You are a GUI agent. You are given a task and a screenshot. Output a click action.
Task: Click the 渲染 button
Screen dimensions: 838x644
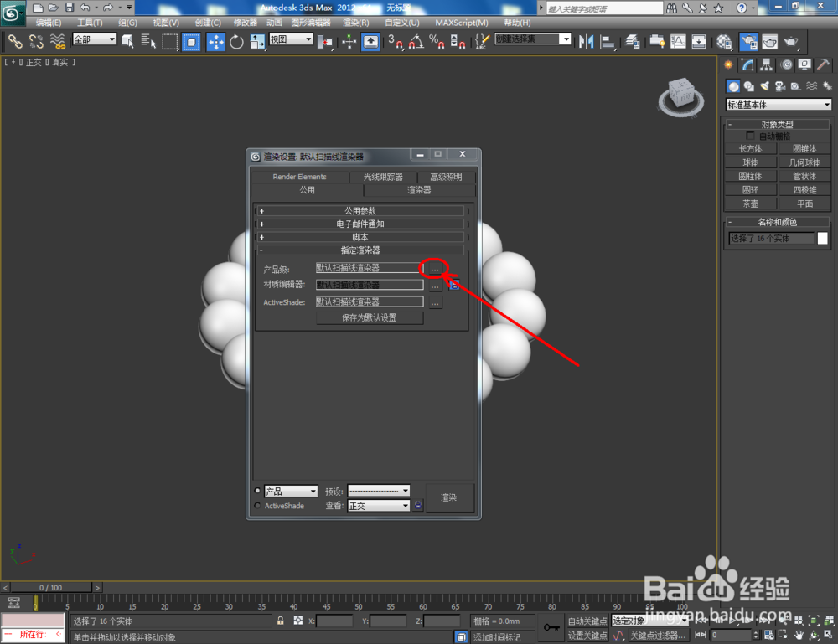(x=449, y=497)
